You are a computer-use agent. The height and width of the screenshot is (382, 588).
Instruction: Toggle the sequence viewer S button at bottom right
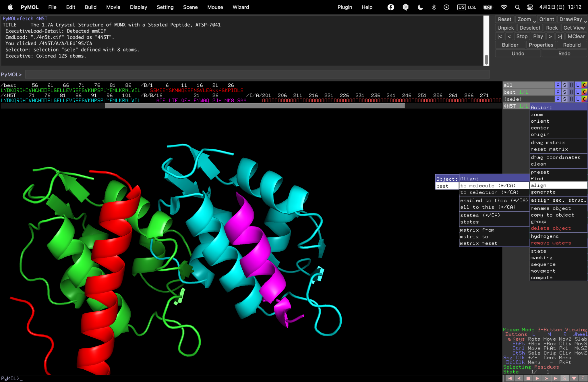coord(564,378)
